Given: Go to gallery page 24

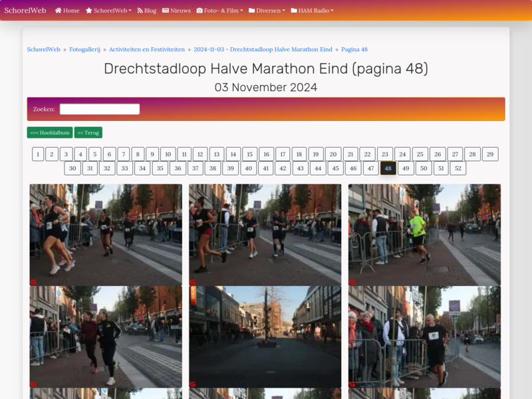Looking at the screenshot, I should click(402, 154).
